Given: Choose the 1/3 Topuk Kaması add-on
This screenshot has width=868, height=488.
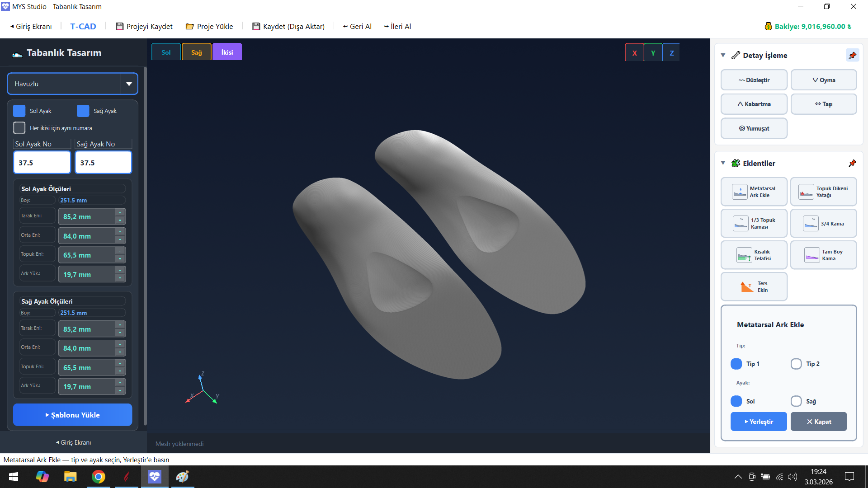Looking at the screenshot, I should pyautogui.click(x=754, y=223).
